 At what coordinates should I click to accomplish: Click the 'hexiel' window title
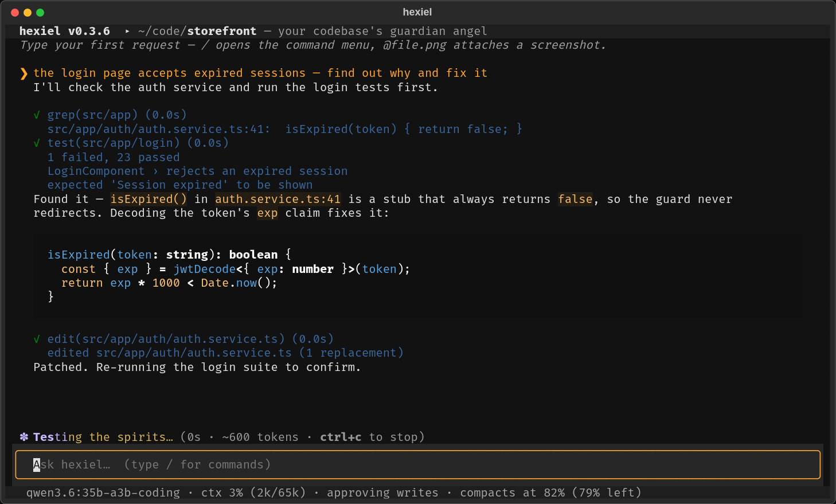[417, 12]
